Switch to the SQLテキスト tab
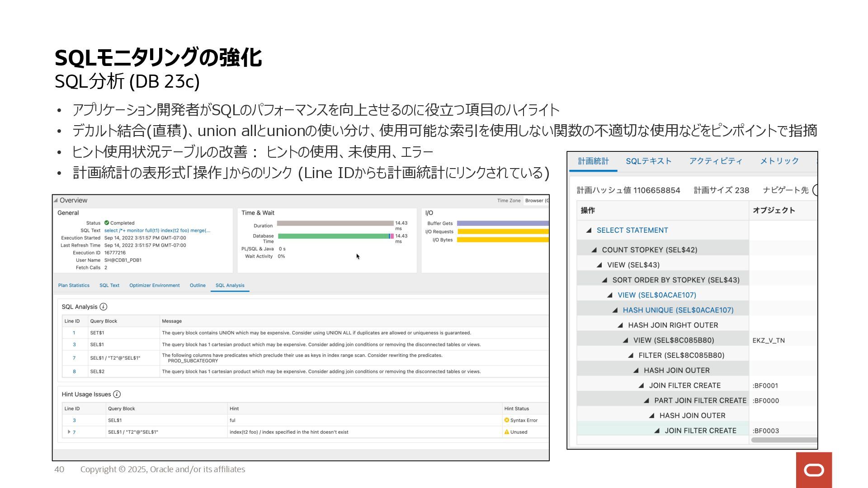Image resolution: width=868 pixels, height=488 pixels. 648,161
